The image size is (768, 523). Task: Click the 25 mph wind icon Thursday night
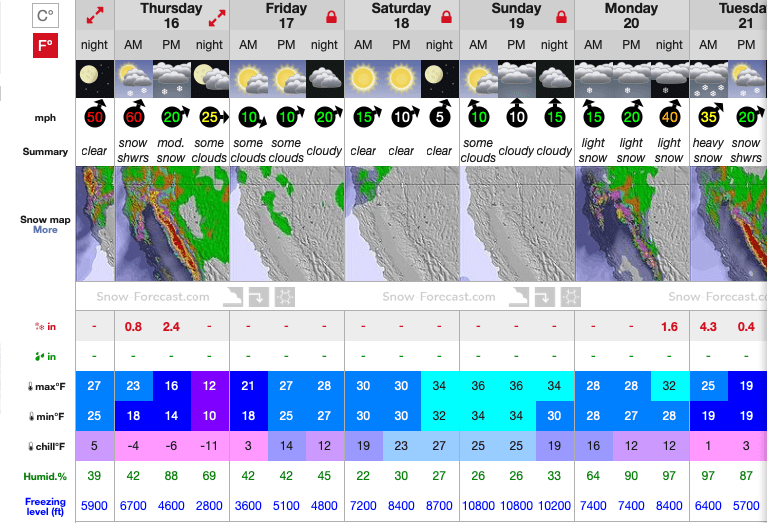213,117
